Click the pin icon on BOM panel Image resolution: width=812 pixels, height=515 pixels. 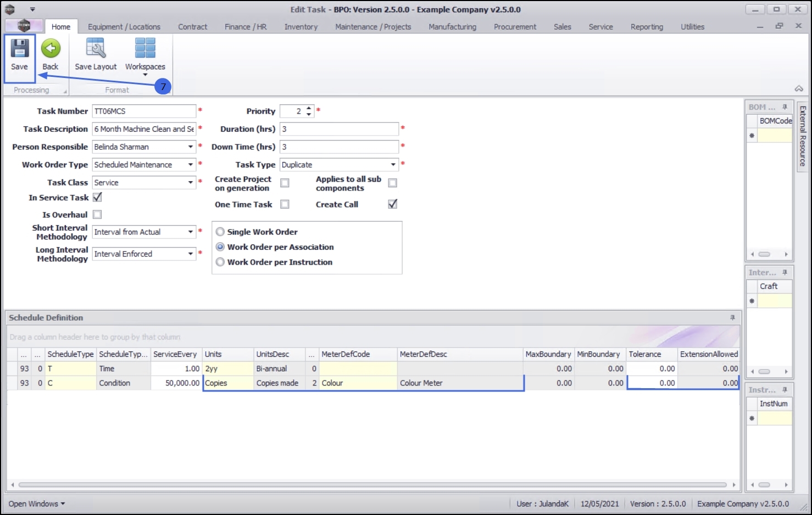pyautogui.click(x=785, y=107)
